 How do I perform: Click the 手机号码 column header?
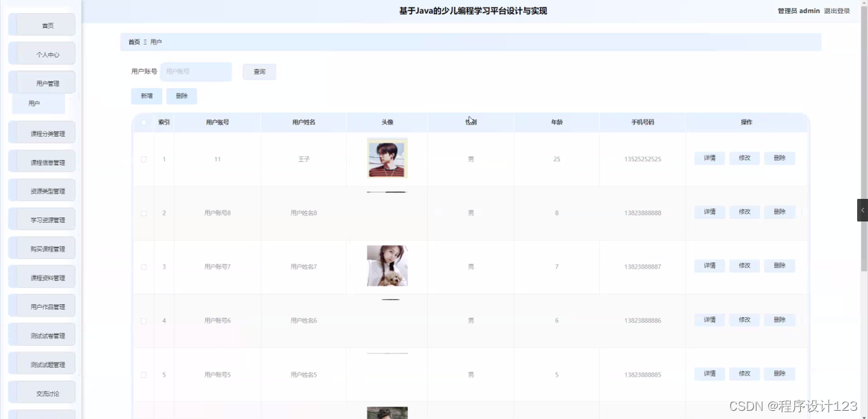click(x=643, y=122)
